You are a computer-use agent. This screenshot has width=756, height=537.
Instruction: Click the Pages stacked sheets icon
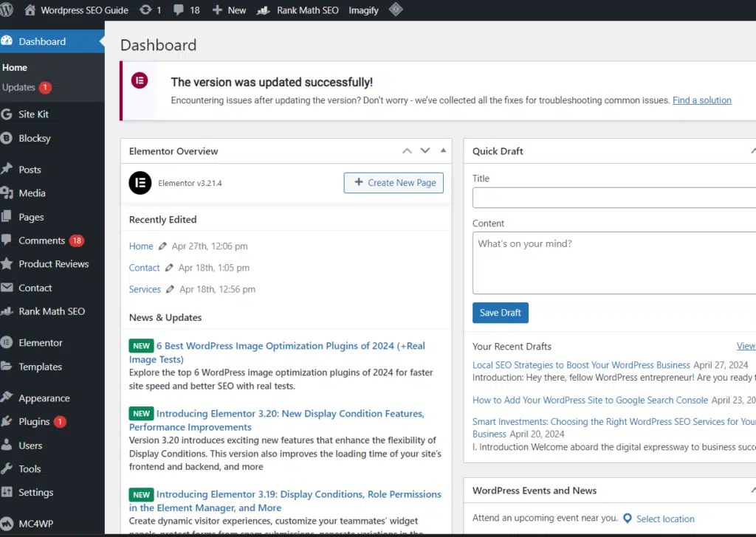click(x=7, y=217)
